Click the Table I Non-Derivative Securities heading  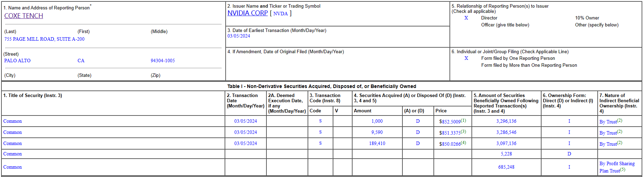(x=321, y=86)
